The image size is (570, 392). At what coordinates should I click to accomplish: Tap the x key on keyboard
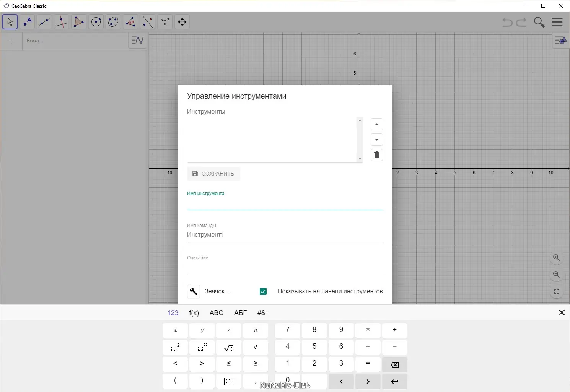pyautogui.click(x=175, y=330)
